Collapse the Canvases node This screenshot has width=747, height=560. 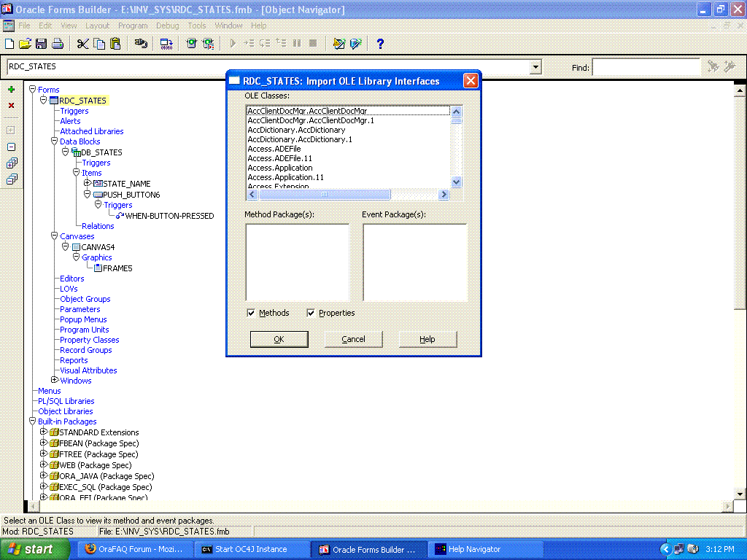pos(54,236)
